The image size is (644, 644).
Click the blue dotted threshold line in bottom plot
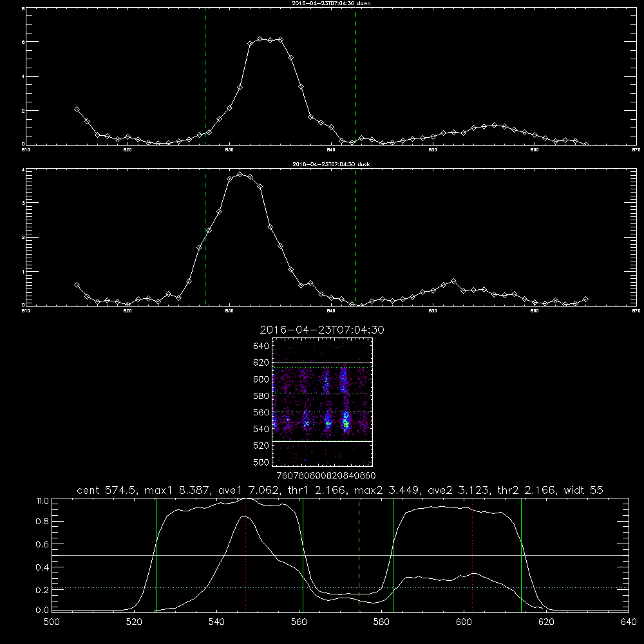[x=340, y=588]
